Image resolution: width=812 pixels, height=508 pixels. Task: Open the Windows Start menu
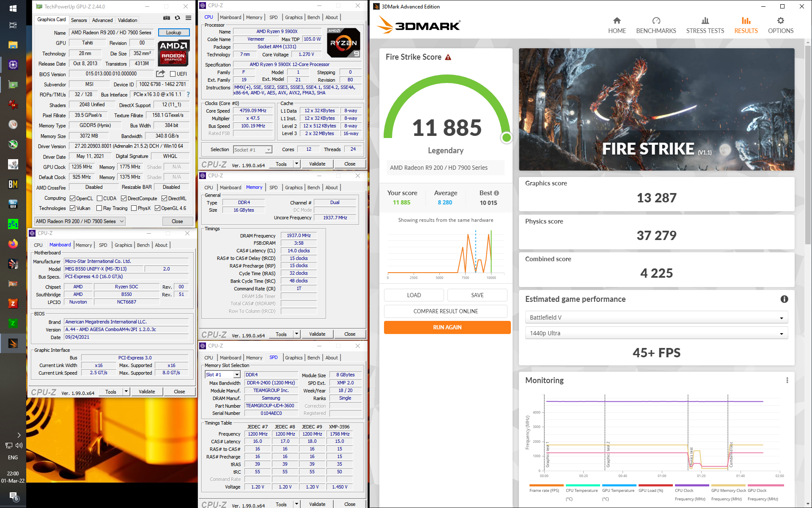pos(13,8)
